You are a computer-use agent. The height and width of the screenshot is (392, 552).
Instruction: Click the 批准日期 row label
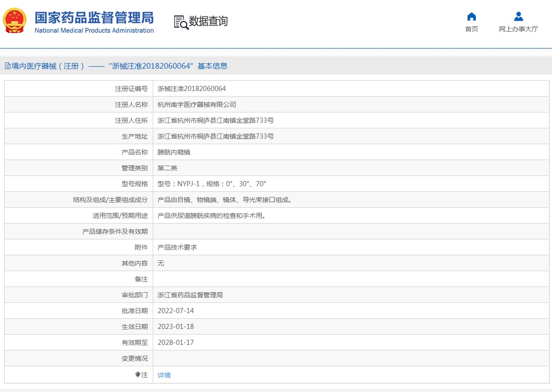tap(134, 311)
